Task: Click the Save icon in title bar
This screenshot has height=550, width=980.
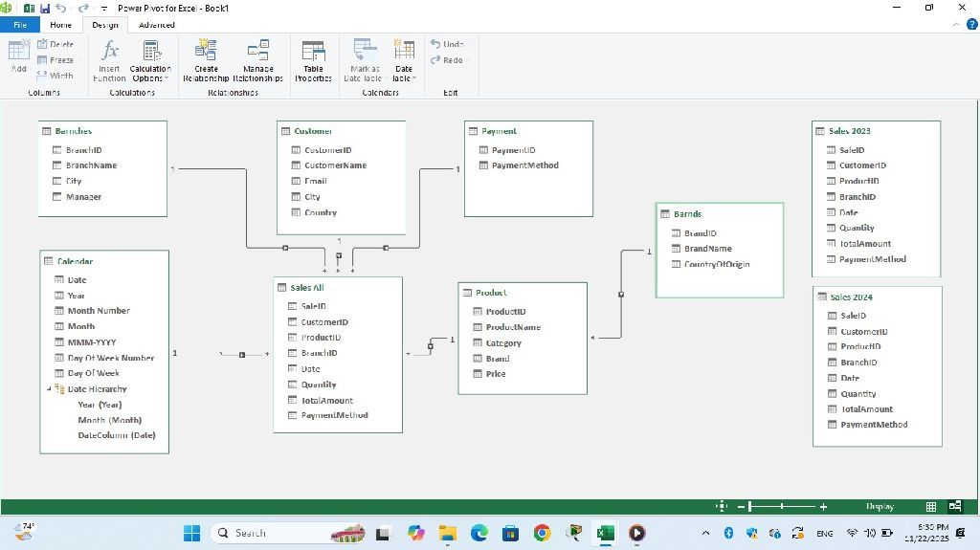Action: click(45, 8)
